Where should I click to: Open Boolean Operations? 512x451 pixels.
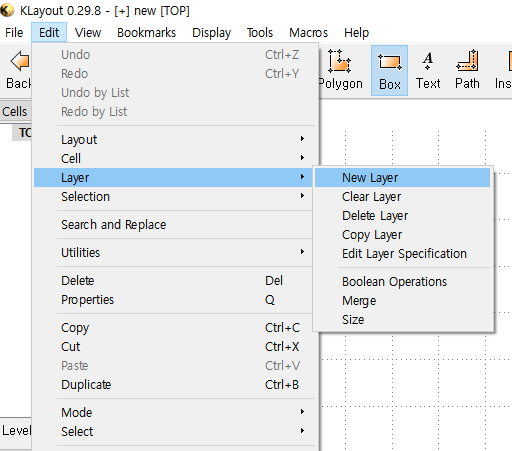(402, 281)
